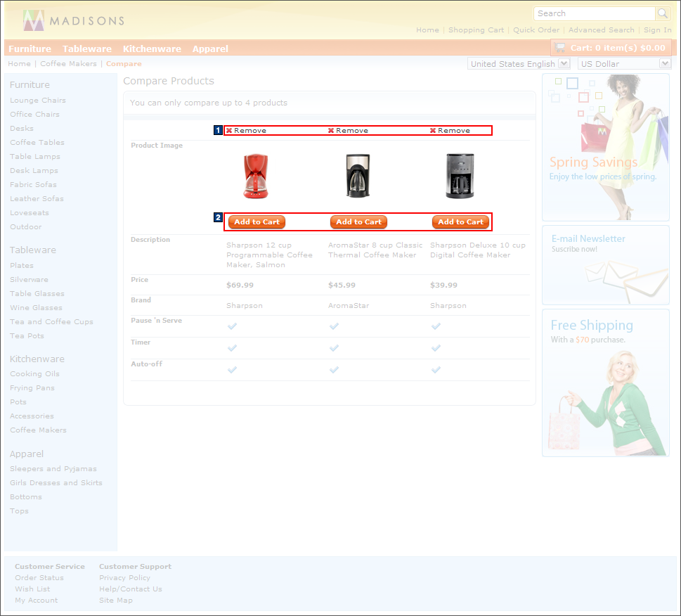
Task: Click the Pause 'n Serve checkmark for Sharpson 12 cup
Action: point(232,326)
